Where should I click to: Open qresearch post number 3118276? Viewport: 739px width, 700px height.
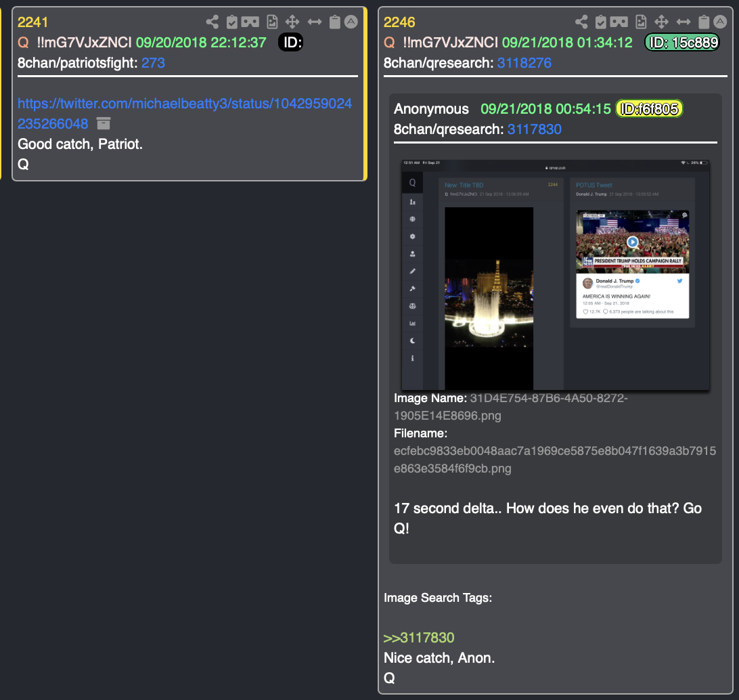(x=524, y=63)
